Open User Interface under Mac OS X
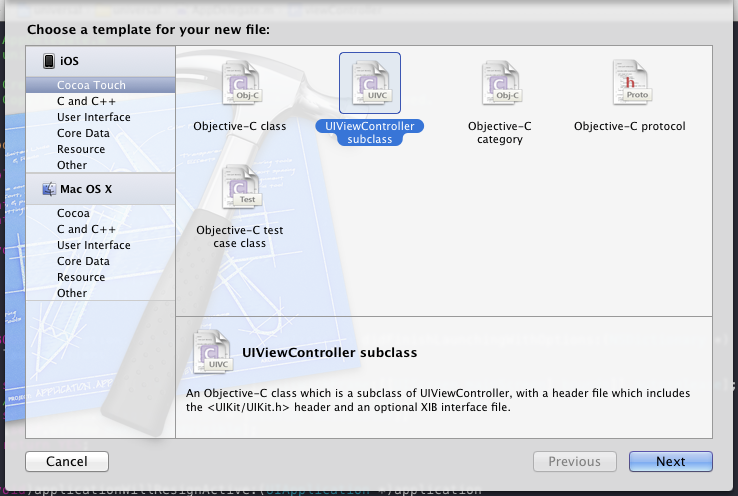 (x=93, y=245)
